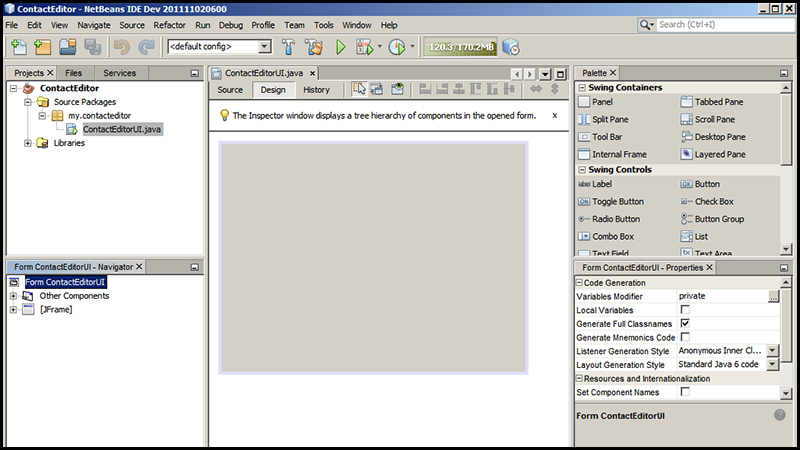
Task: Click the Clean and Build icon
Action: coord(314,47)
